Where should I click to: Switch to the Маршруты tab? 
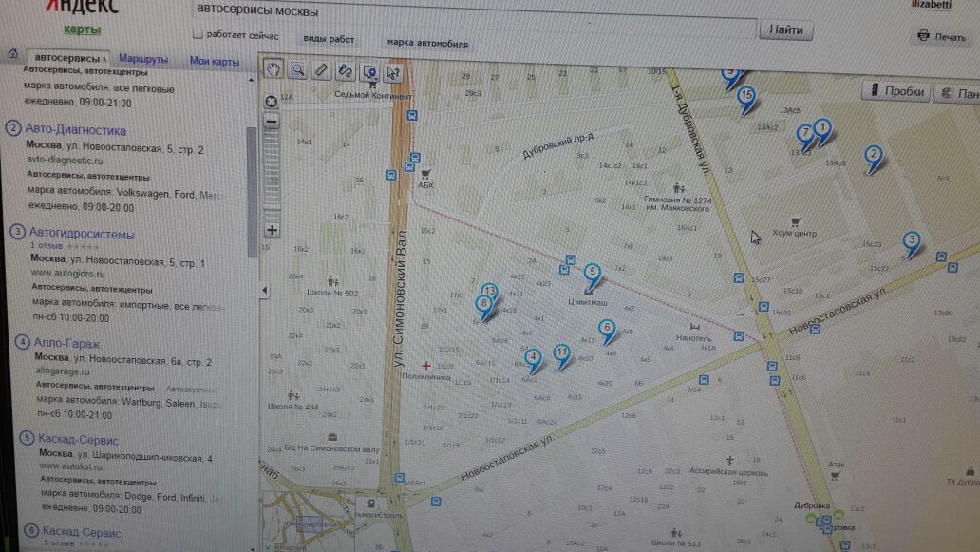pyautogui.click(x=143, y=59)
